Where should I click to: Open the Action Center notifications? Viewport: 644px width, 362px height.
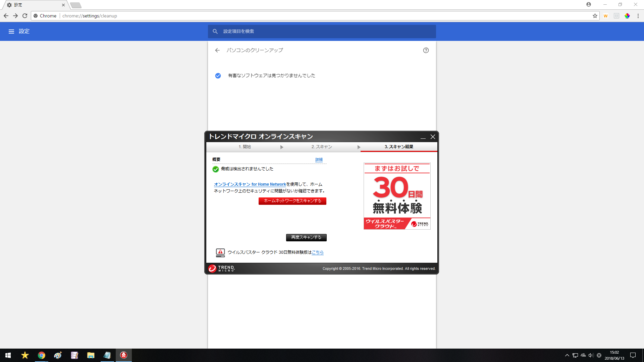(633, 355)
